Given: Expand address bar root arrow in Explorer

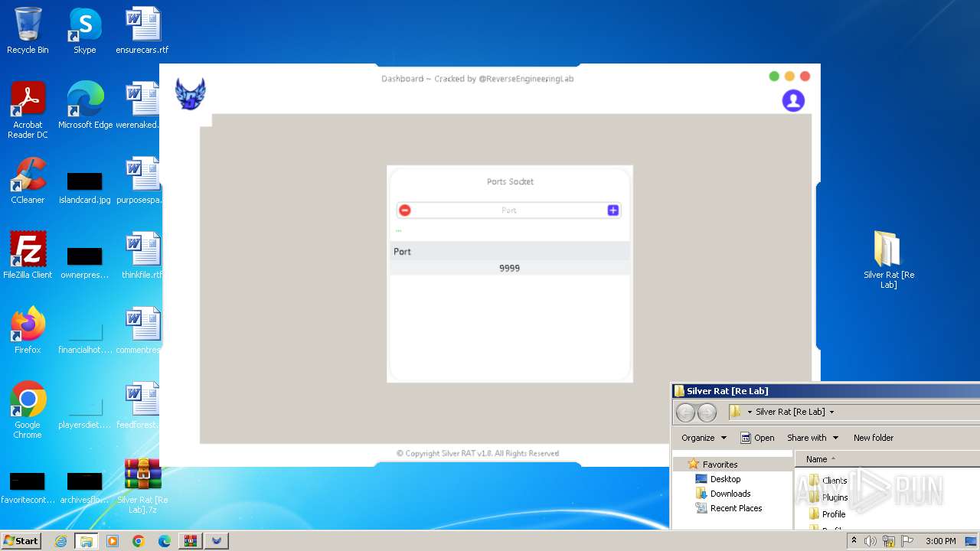Looking at the screenshot, I should pyautogui.click(x=750, y=412).
